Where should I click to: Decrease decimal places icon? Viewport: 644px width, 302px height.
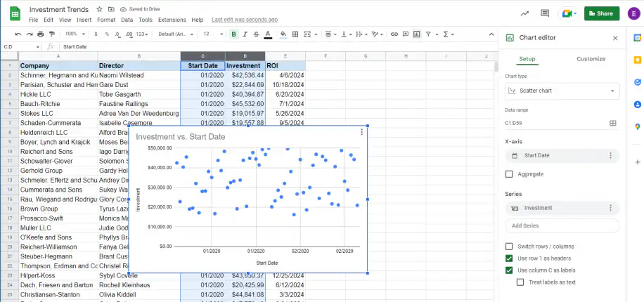(x=117, y=34)
